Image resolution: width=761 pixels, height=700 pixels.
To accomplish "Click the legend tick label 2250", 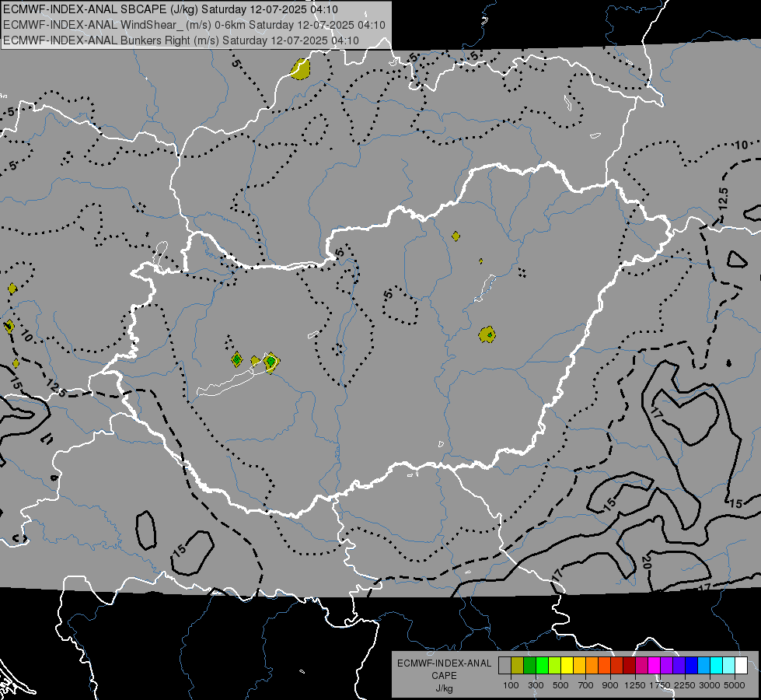I will (x=685, y=685).
